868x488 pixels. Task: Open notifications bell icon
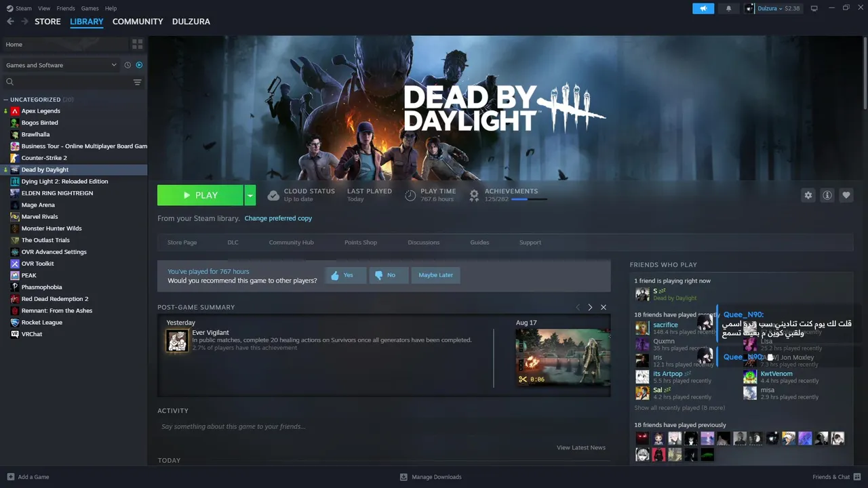(x=728, y=8)
